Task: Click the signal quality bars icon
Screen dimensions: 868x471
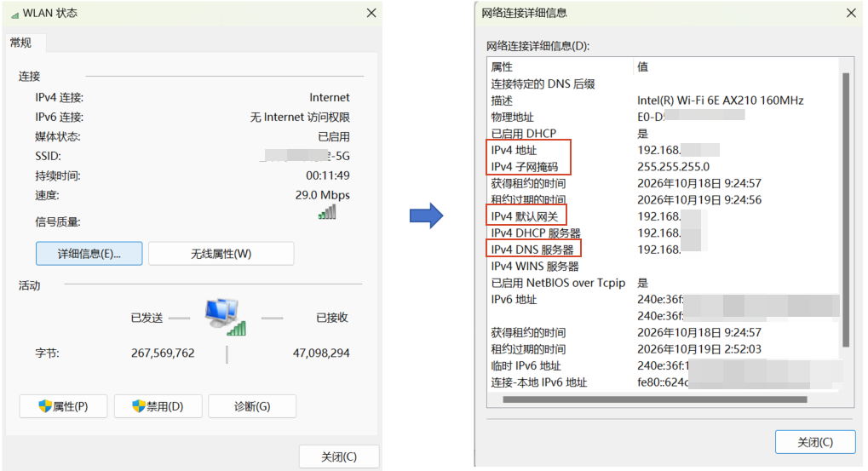Action: 327,212
